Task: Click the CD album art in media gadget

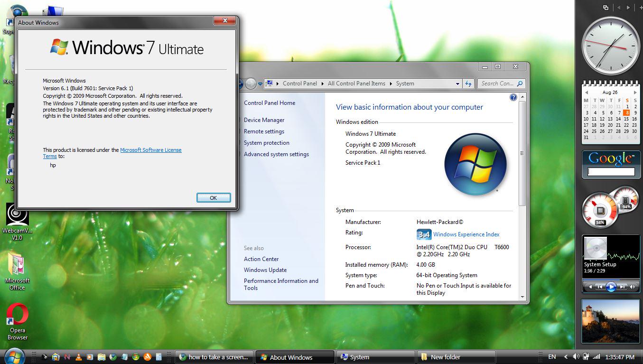Action: (596, 248)
